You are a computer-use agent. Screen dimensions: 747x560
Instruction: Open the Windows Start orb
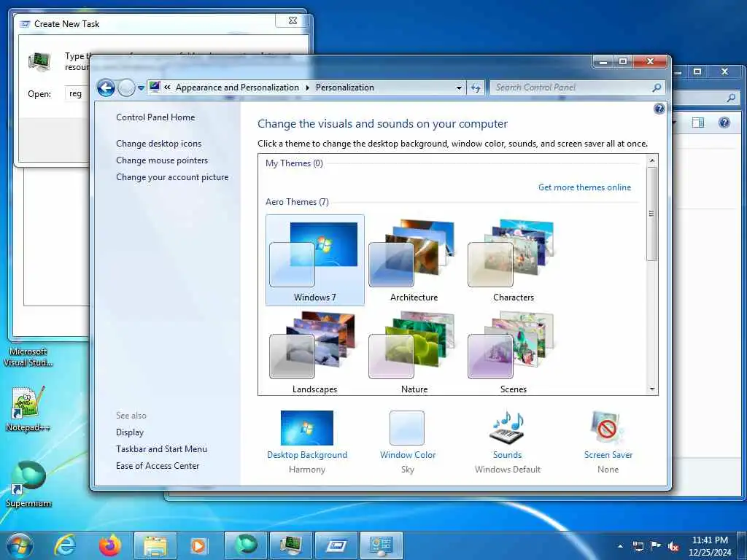coord(20,545)
